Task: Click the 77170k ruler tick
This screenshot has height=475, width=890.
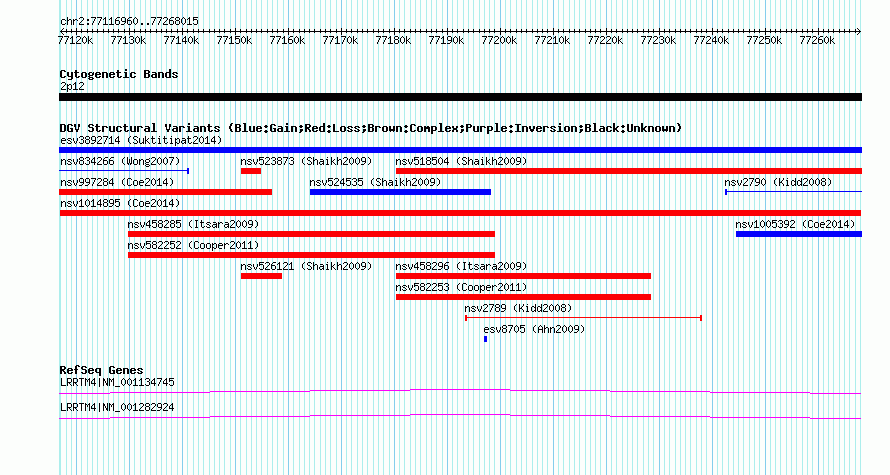Action: coord(340,40)
